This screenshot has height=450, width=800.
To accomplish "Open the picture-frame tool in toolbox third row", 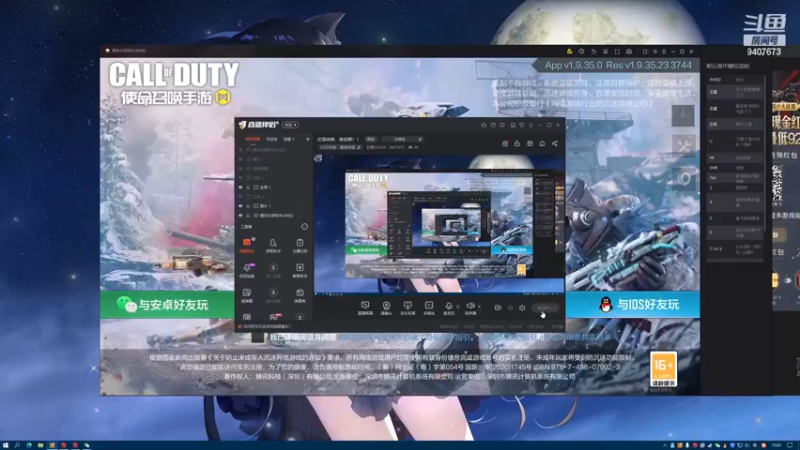I will point(247,294).
